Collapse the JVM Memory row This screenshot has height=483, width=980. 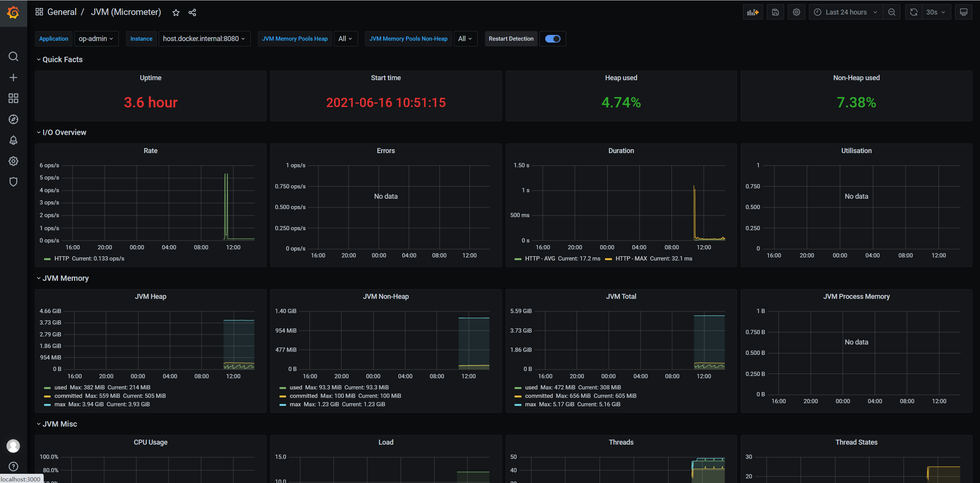coord(62,278)
